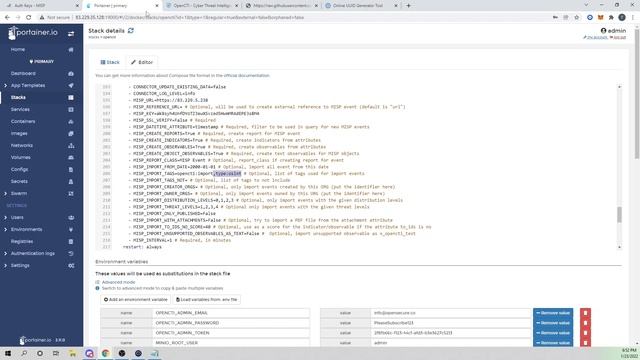Click the Configs file icon
This screenshot has height=360, width=640.
pyautogui.click(x=71, y=169)
